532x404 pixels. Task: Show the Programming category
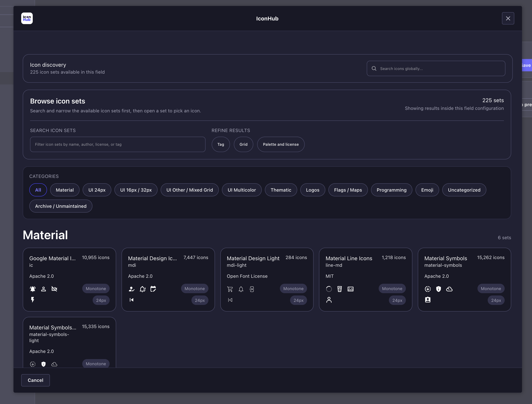click(392, 190)
